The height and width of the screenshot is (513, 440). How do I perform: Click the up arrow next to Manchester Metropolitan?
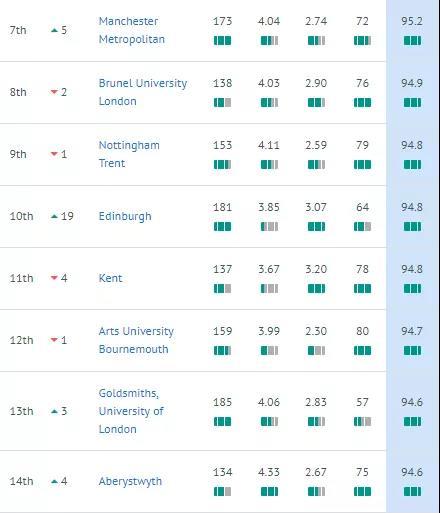54,30
